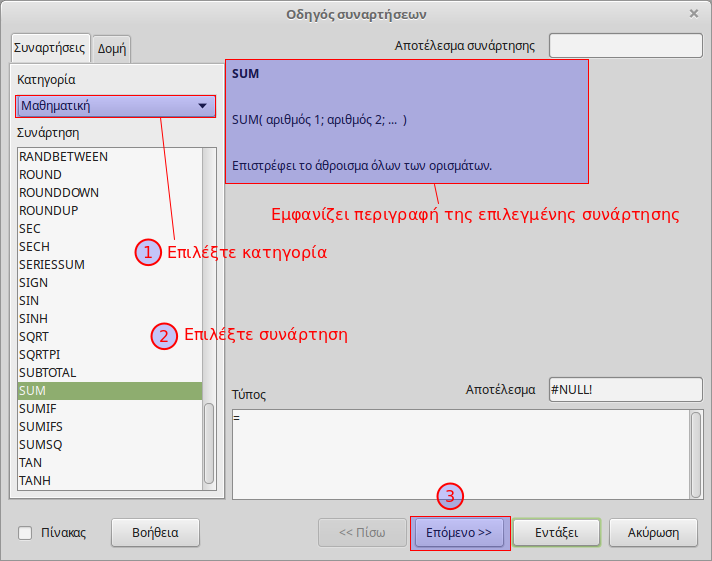
Task: Select the SUBTOTAL function entry
Action: tap(47, 373)
